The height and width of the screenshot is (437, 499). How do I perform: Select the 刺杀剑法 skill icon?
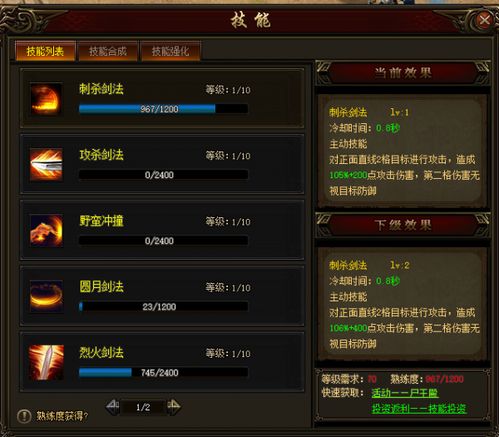[x=46, y=99]
